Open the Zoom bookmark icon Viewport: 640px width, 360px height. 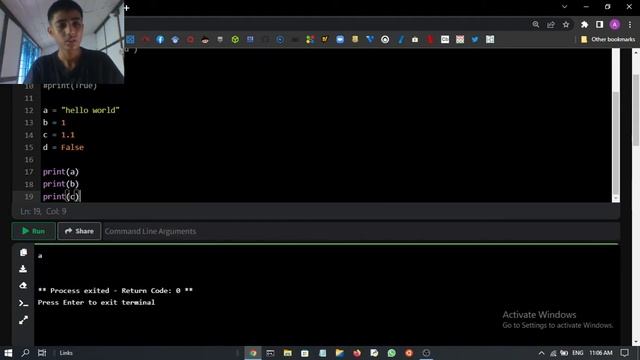pyautogui.click(x=340, y=40)
